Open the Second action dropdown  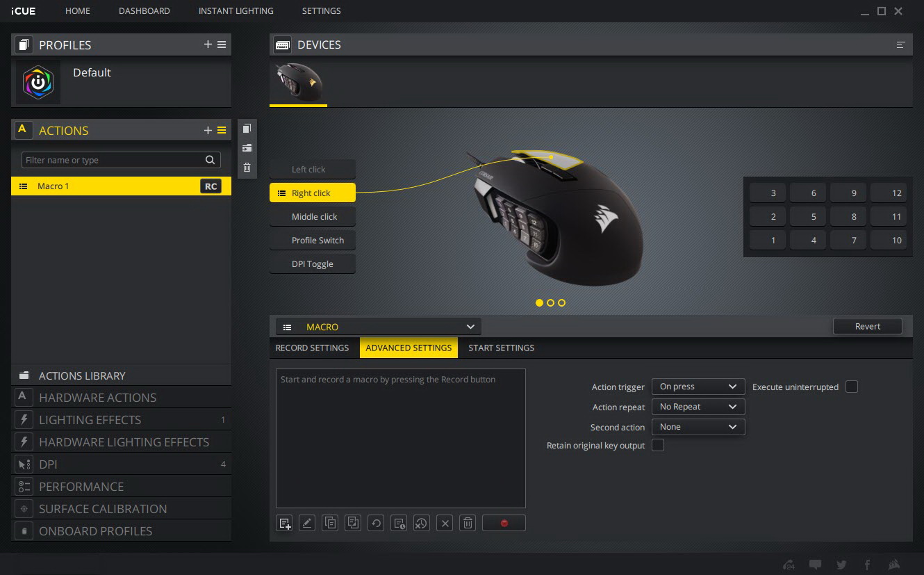point(698,427)
